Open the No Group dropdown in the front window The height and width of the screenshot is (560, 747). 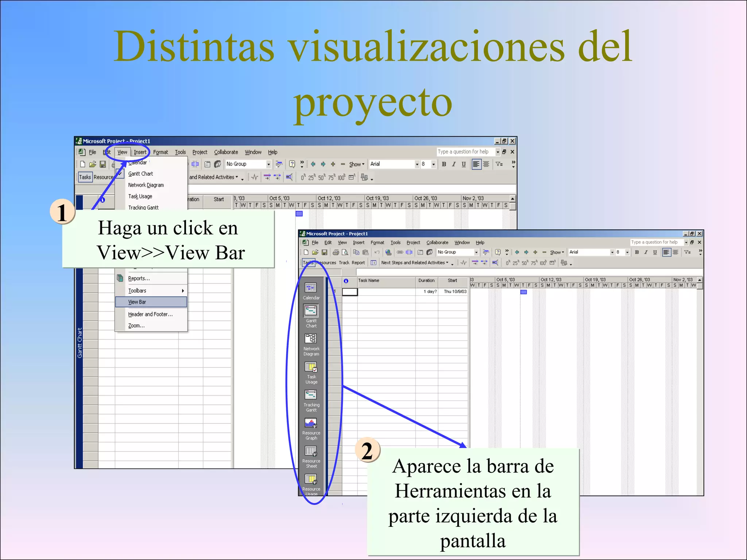coord(476,252)
